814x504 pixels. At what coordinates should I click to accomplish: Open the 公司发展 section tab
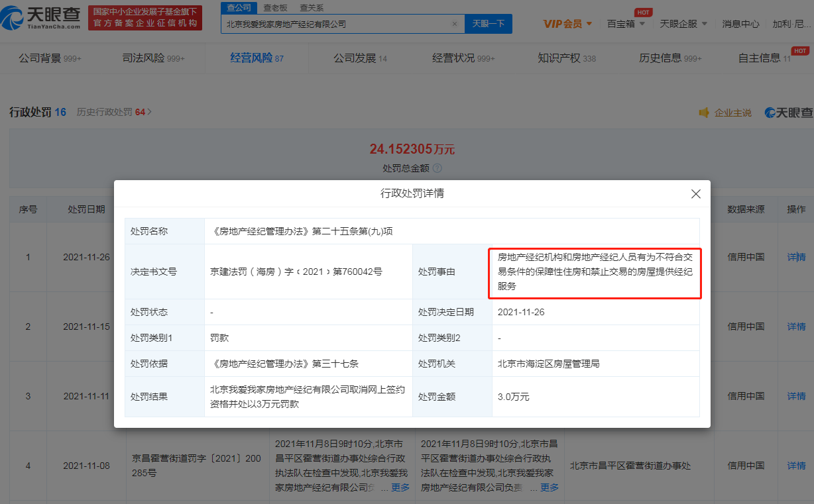pos(360,58)
